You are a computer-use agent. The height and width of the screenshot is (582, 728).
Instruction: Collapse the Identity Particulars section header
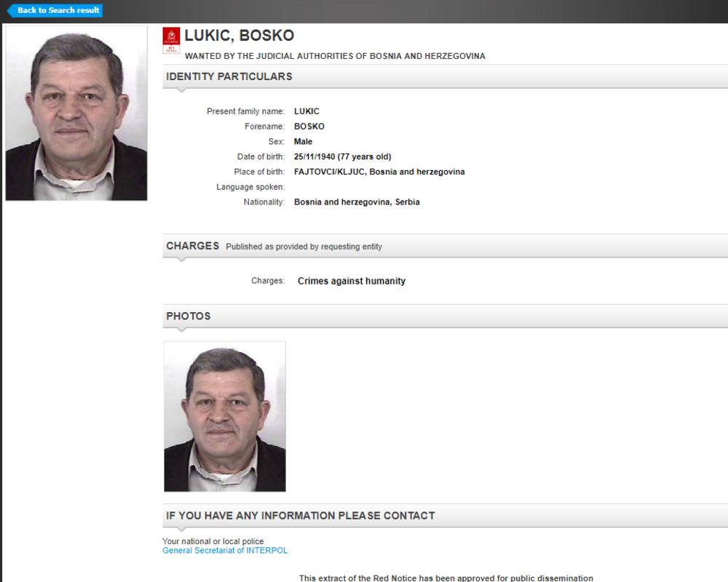pos(229,76)
